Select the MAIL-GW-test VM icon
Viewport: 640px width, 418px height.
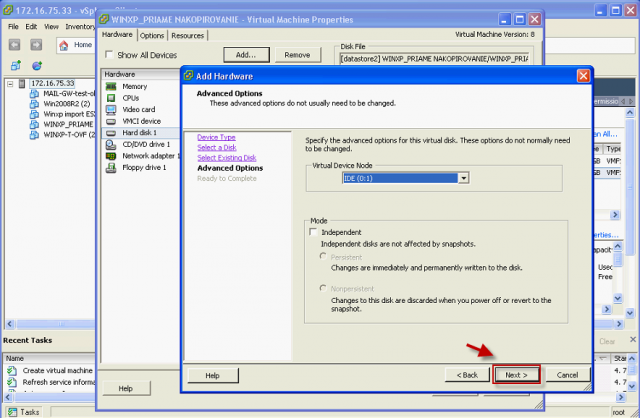[x=34, y=94]
